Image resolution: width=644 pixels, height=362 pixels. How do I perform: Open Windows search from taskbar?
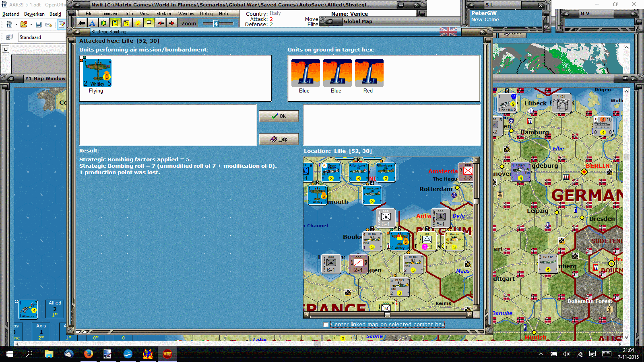click(29, 354)
